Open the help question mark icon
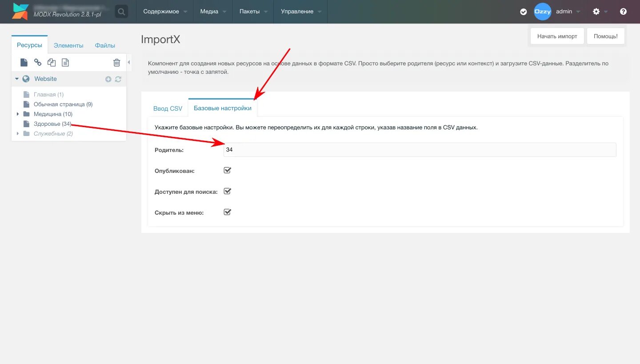640x364 pixels. point(623,12)
